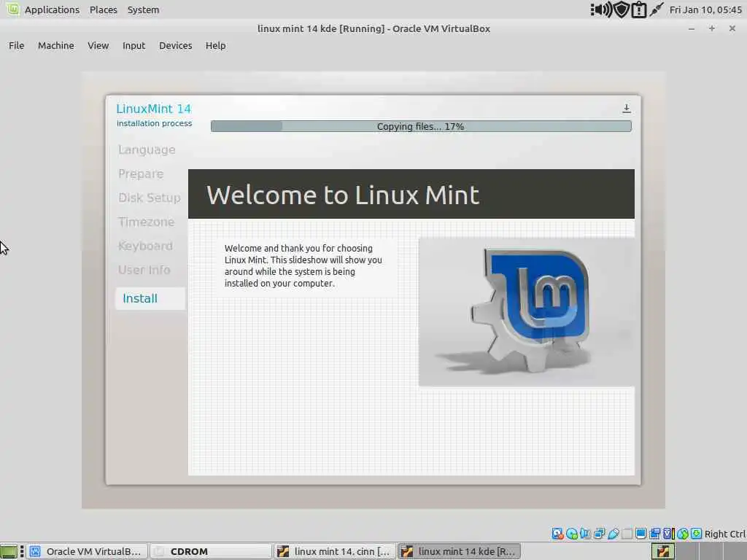Open the Devices menu
The image size is (747, 560).
click(x=175, y=46)
